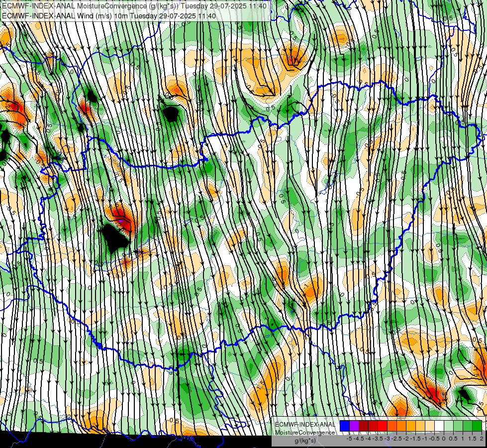
Task: Pick the red-orange swatch between -3 and -2.5
Action: click(392, 426)
